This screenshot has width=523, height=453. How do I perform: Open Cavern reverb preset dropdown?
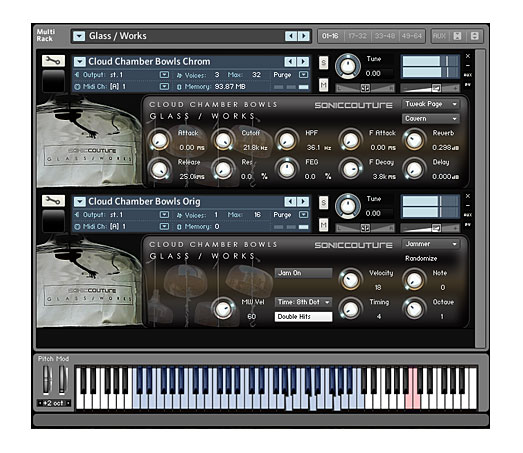pyautogui.click(x=431, y=119)
